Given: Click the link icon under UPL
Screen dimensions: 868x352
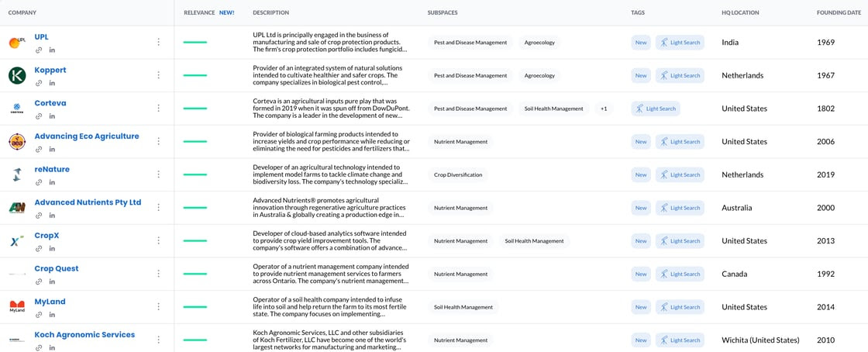Looking at the screenshot, I should click(x=39, y=50).
